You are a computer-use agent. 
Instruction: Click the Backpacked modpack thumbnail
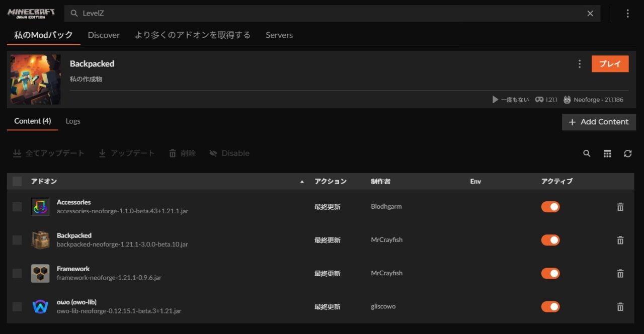[36, 79]
